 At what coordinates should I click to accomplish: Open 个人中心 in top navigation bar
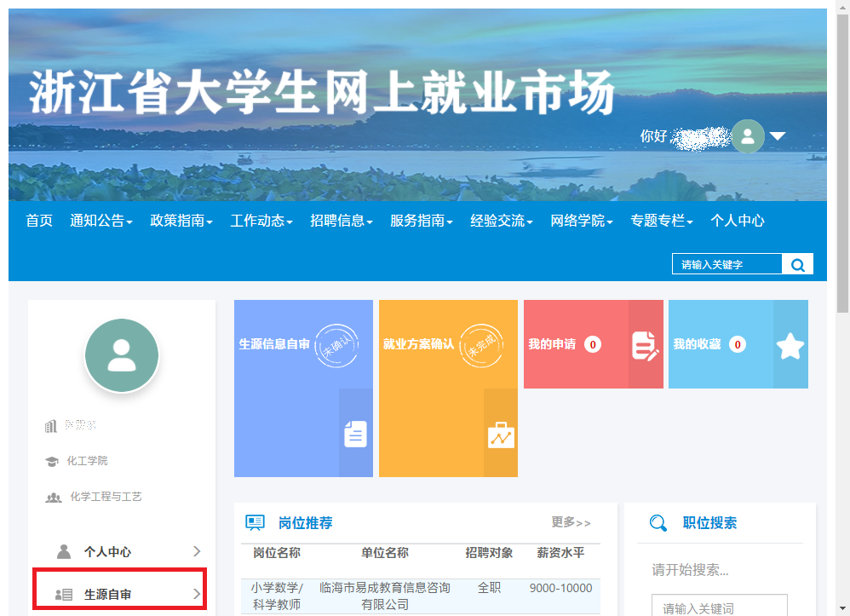(738, 221)
